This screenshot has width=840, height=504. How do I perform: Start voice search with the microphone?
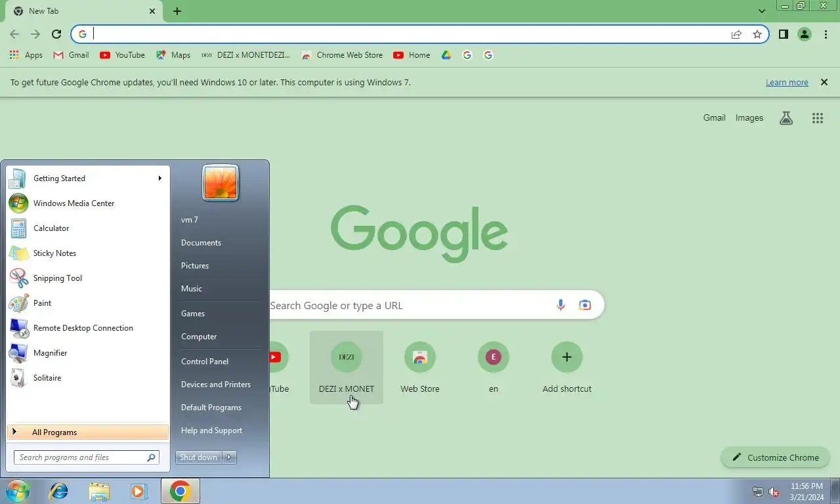pos(560,305)
